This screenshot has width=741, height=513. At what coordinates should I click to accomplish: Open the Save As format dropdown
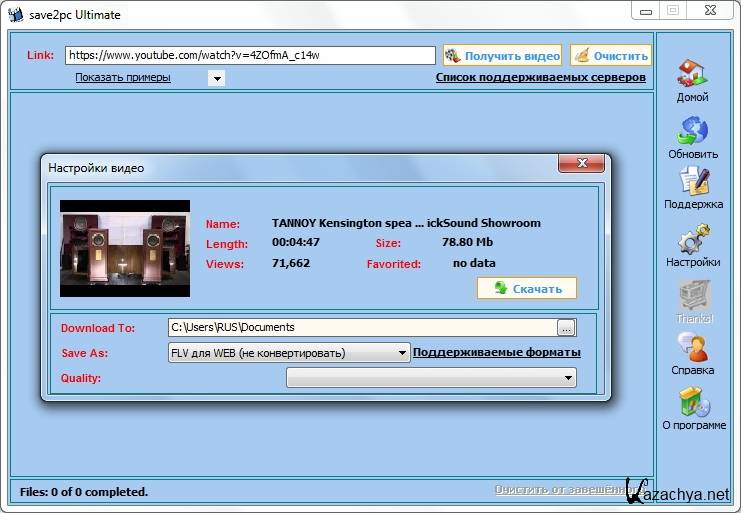[x=403, y=352]
